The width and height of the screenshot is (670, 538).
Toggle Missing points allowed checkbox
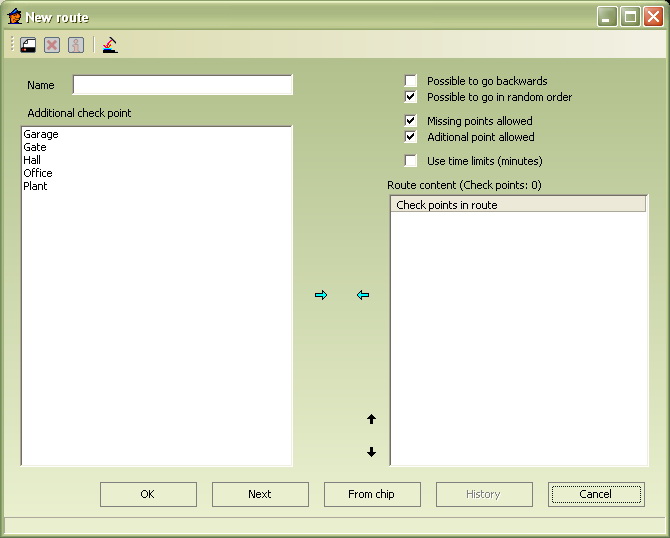[411, 121]
